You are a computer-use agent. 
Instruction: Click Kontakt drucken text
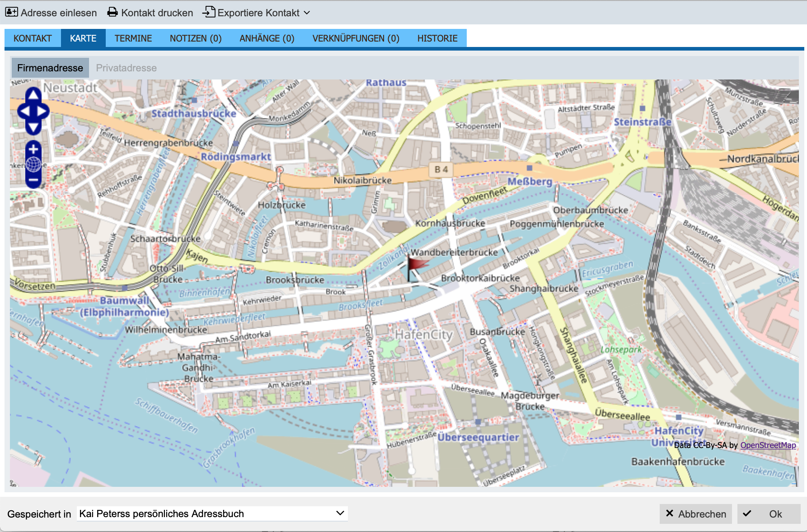coord(157,13)
